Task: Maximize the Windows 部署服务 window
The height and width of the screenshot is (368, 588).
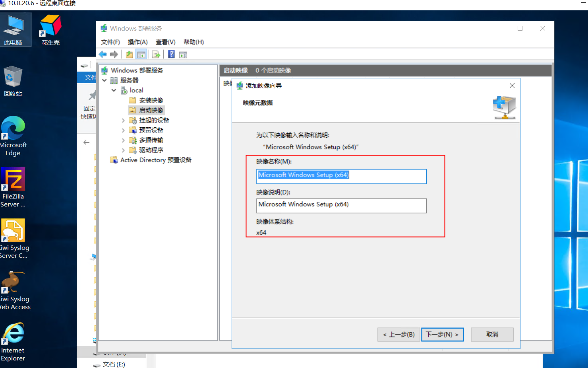Action: pyautogui.click(x=520, y=28)
